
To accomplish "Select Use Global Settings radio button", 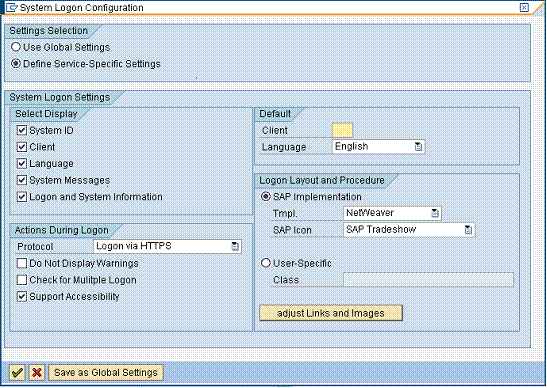I will tap(16, 47).
